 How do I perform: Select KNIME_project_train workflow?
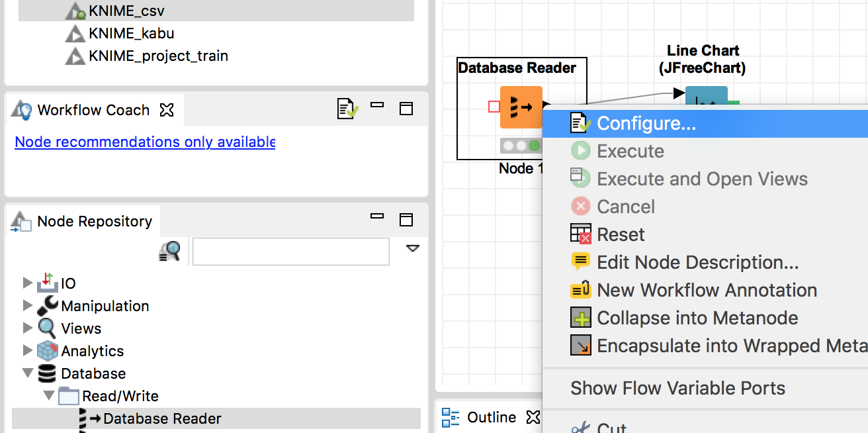158,56
